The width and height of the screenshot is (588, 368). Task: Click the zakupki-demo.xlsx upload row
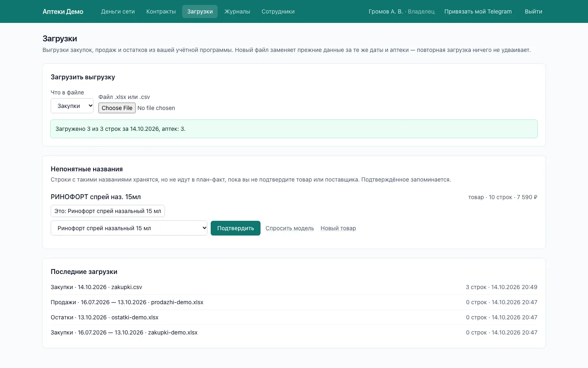[x=294, y=332]
